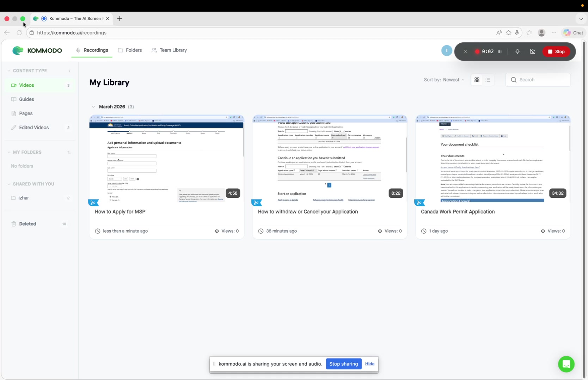This screenshot has height=380, width=588.
Task: Open the Deleted items
Action: (39, 224)
